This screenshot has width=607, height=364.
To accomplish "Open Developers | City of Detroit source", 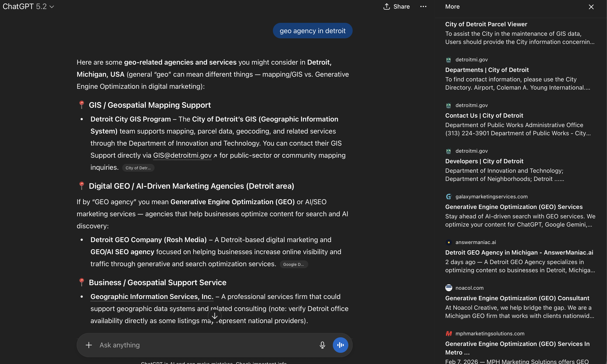I will 484,161.
